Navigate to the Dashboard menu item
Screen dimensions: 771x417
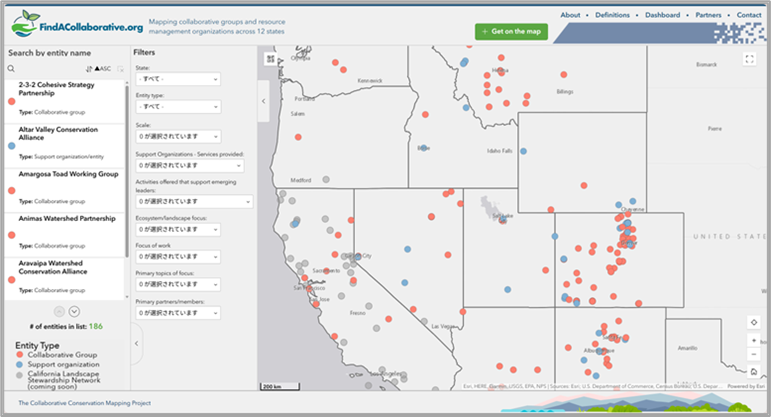pos(662,16)
